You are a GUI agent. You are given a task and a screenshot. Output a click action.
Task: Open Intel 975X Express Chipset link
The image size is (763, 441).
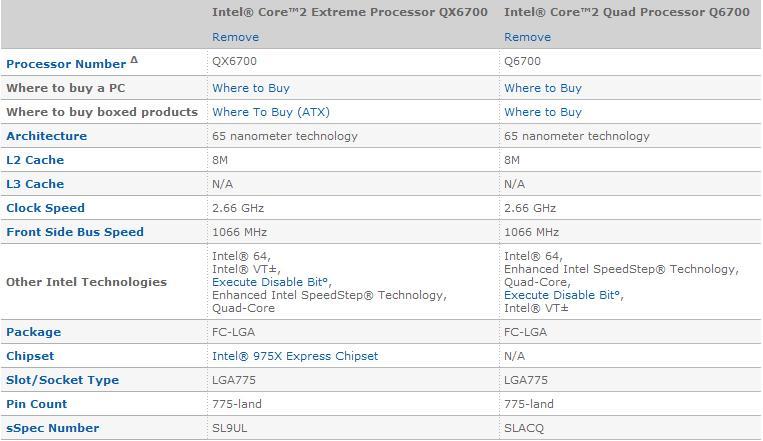click(x=295, y=356)
